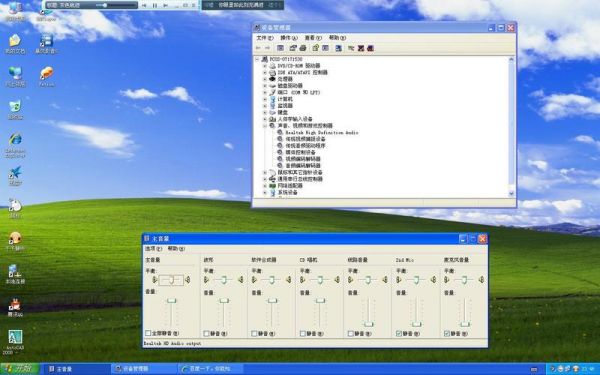Collapse the 声音、视频和游戏控制器 node

[x=265, y=126]
